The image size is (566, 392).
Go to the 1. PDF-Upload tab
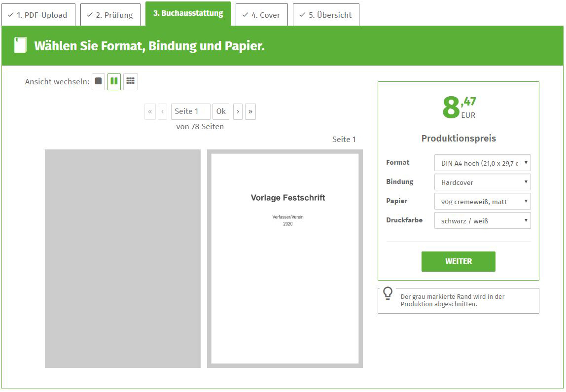point(38,15)
